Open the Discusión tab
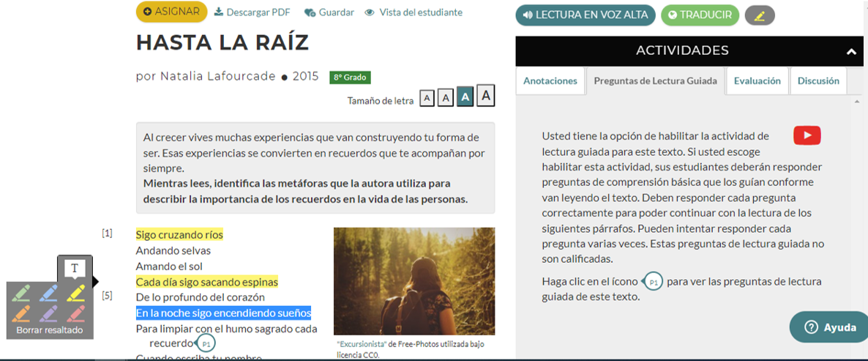 [818, 81]
